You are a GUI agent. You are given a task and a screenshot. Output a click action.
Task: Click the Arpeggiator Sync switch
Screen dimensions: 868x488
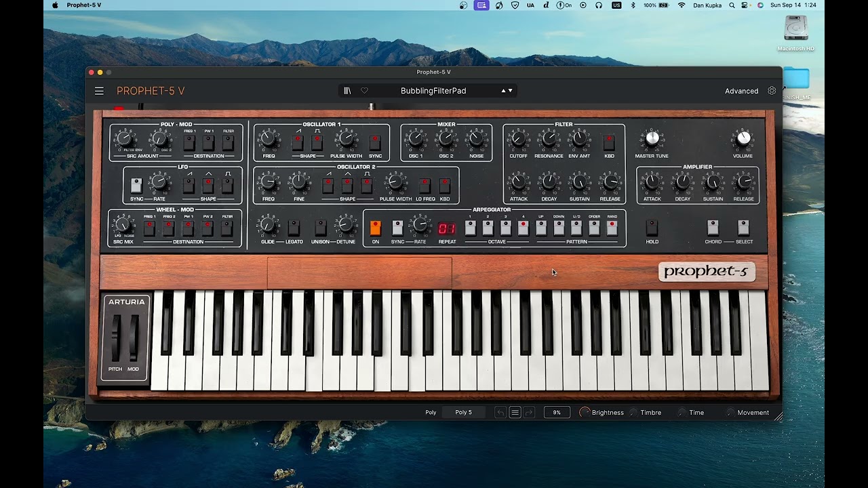coord(397,228)
